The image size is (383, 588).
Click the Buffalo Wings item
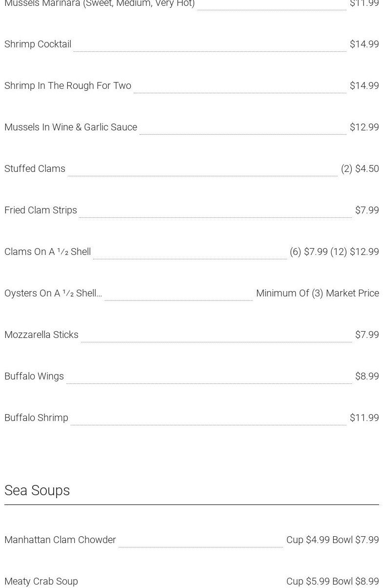click(x=34, y=376)
